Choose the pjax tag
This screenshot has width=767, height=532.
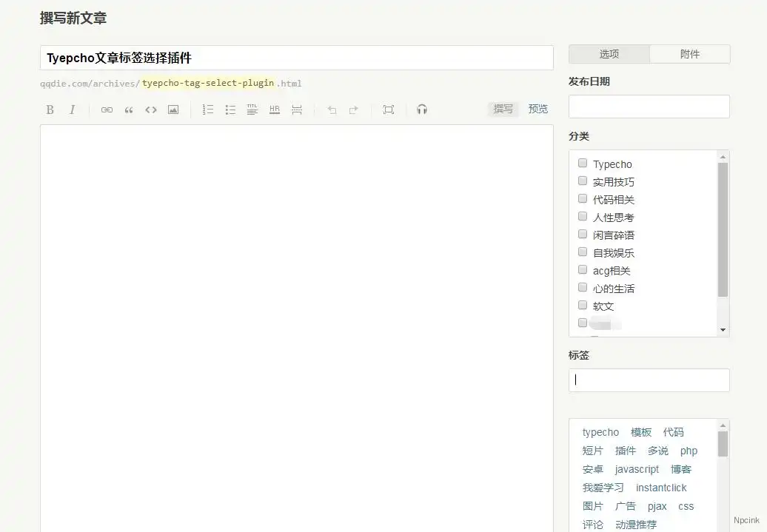coord(657,507)
